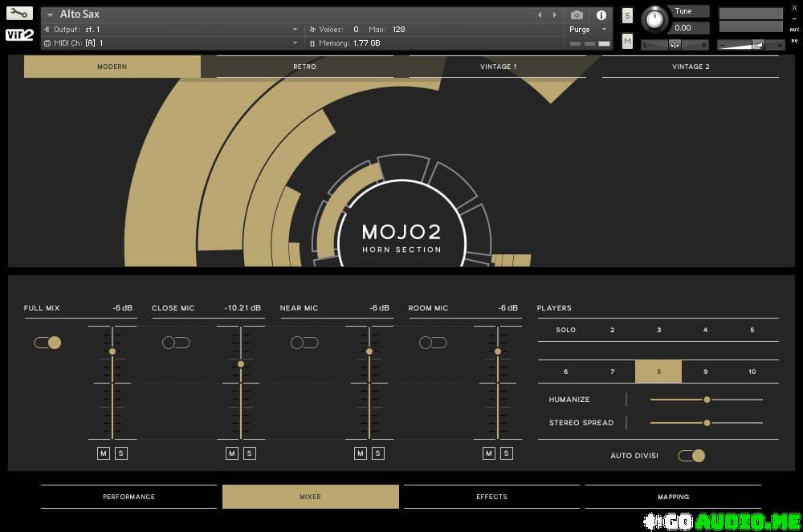
Task: Click the Close Mic -10.21 dB value
Action: tap(243, 308)
